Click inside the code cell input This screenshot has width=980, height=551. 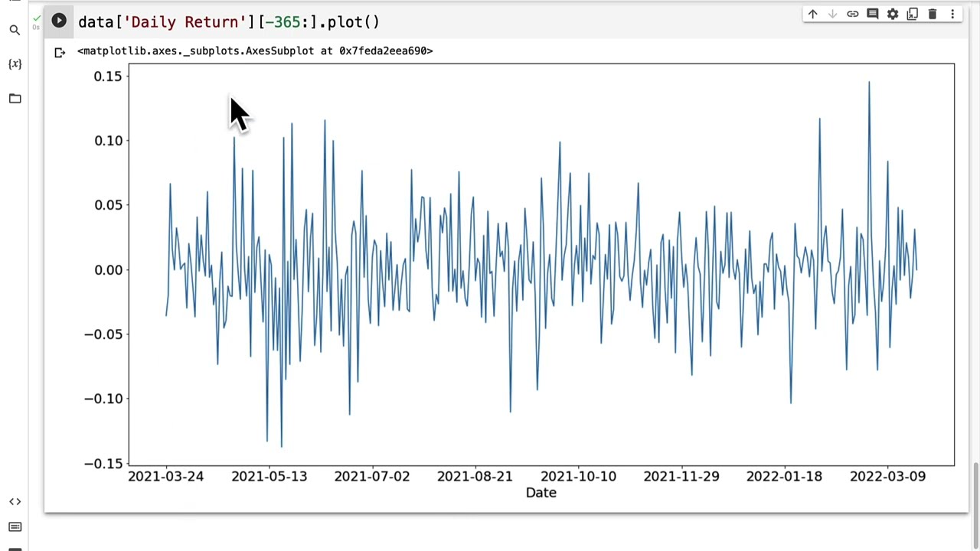pos(436,21)
